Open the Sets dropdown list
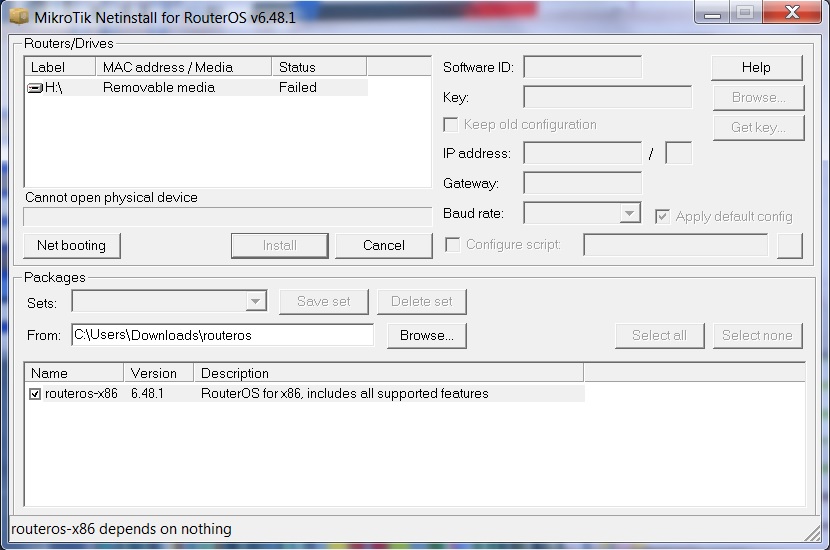This screenshot has width=830, height=550. (x=255, y=301)
